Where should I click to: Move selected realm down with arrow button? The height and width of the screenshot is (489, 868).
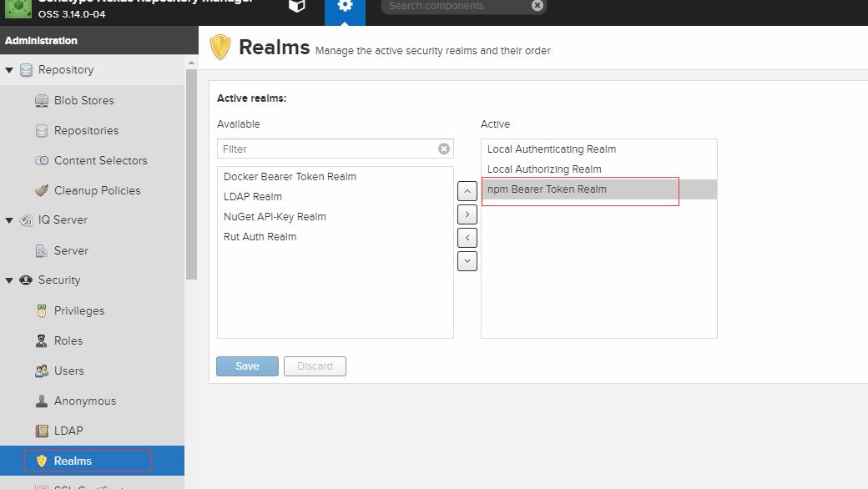point(467,261)
